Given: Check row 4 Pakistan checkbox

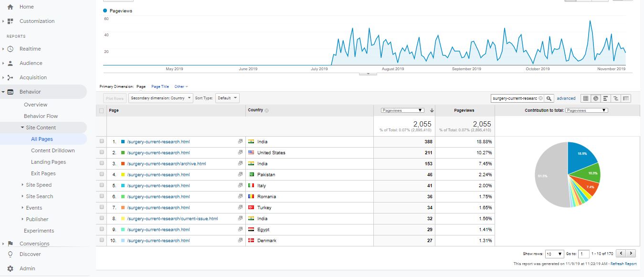Looking at the screenshot, I should [x=101, y=174].
